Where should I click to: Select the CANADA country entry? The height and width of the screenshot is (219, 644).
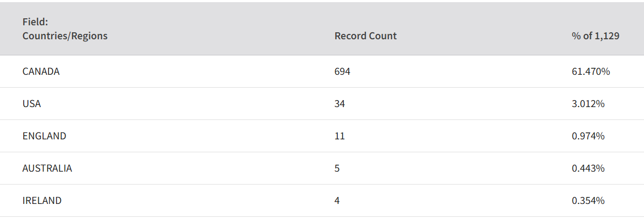[41, 72]
